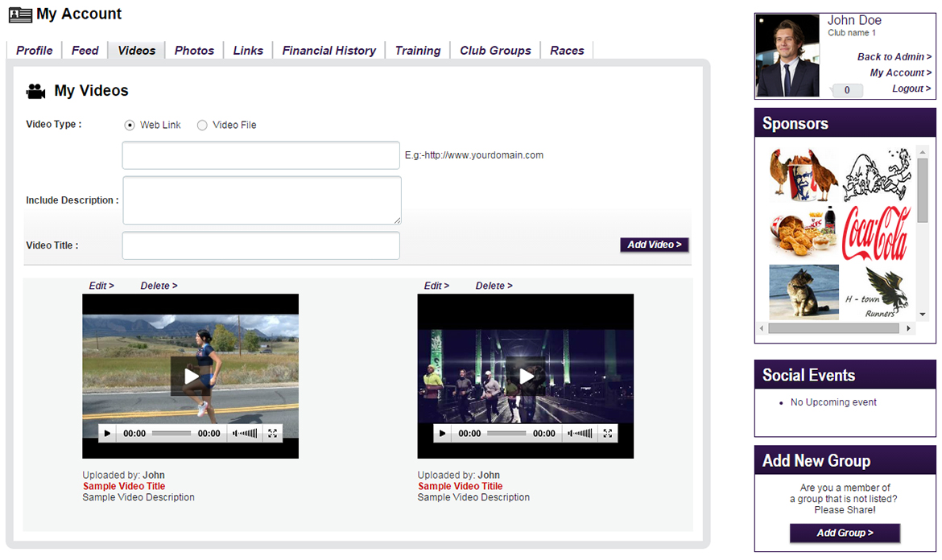
Task: Play the first sample video
Action: click(190, 375)
